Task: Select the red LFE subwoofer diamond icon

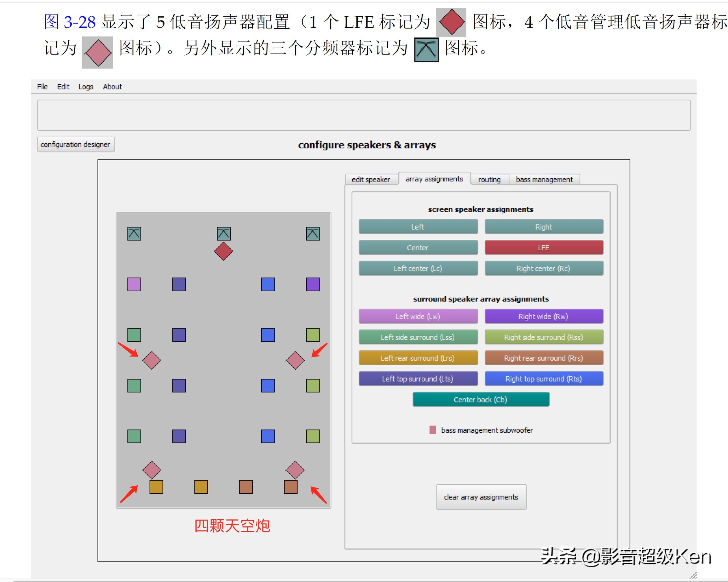Action: coord(223,251)
